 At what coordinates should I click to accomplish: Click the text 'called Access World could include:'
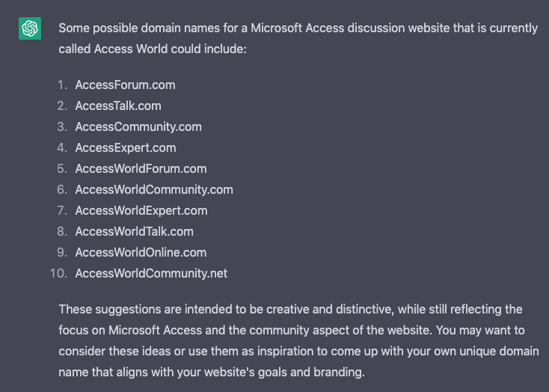click(x=153, y=49)
